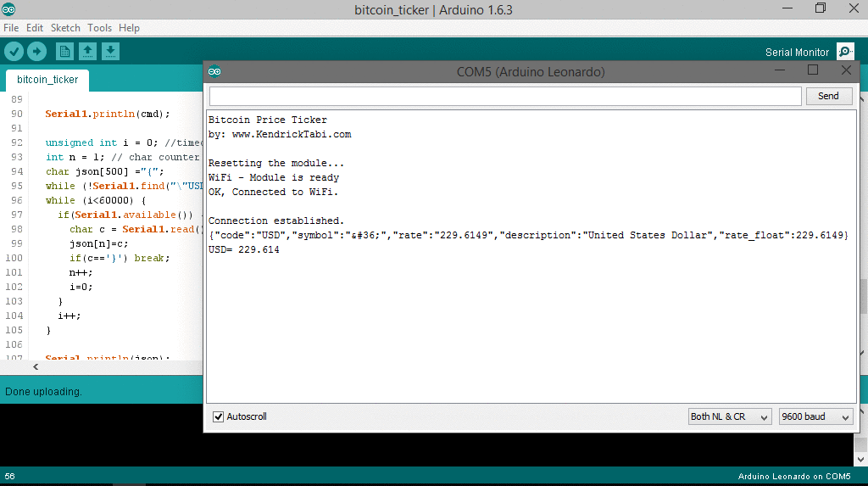Open the line ending dropdown Both NL & CR
Screen dimensions: 868x486
point(730,416)
